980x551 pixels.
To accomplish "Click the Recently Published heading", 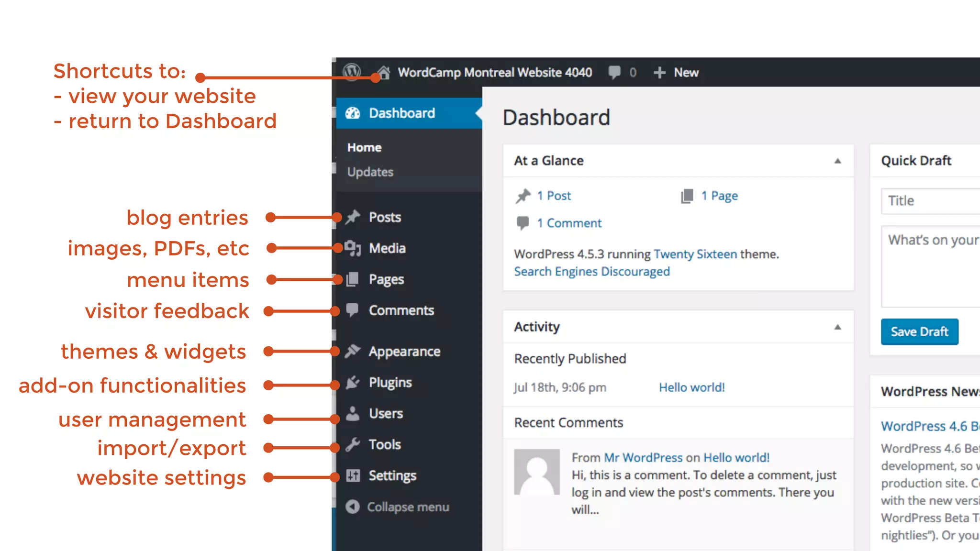I will (x=570, y=359).
